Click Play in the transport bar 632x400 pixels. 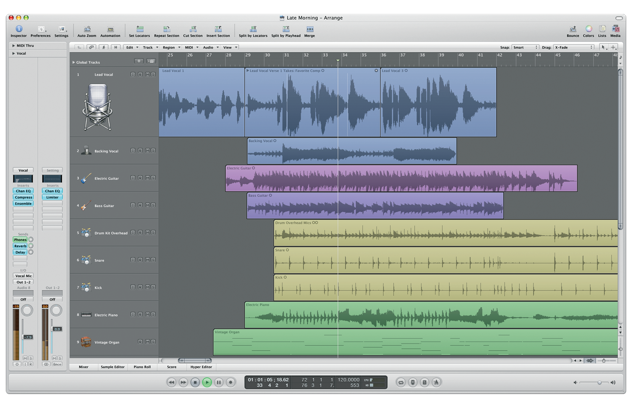tap(207, 382)
